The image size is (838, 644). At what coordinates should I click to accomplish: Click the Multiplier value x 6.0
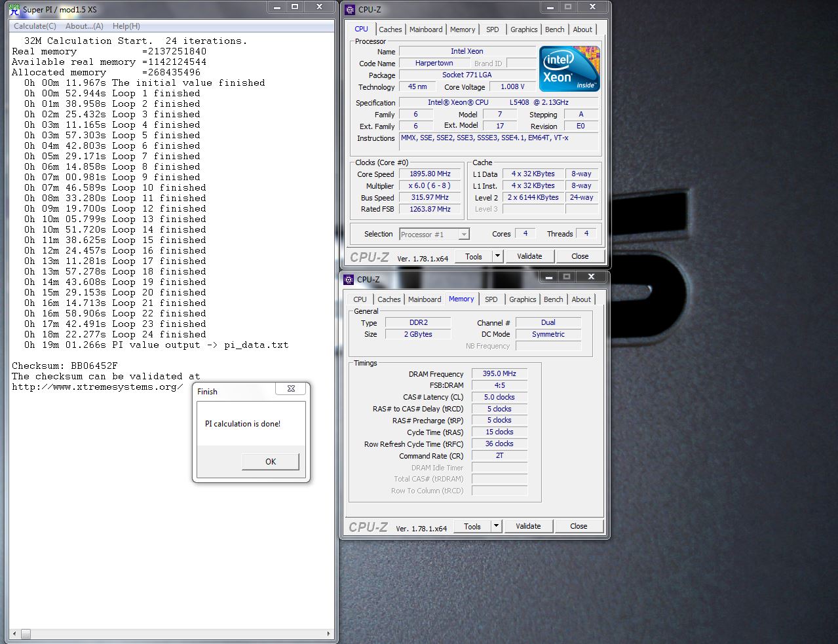430,186
